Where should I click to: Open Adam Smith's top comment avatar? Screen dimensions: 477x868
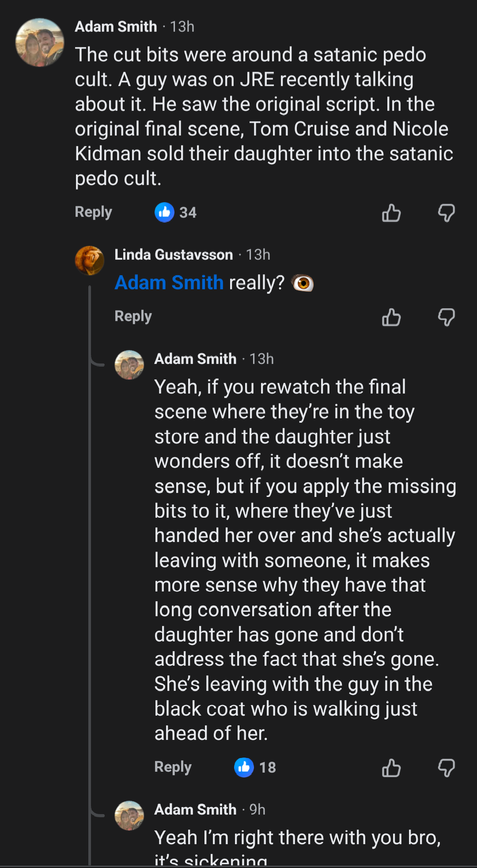40,42
